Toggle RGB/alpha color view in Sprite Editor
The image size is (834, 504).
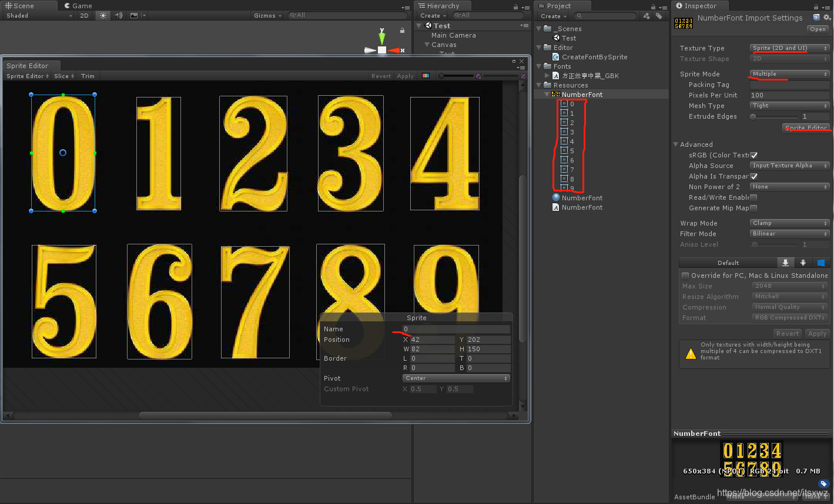click(x=426, y=76)
